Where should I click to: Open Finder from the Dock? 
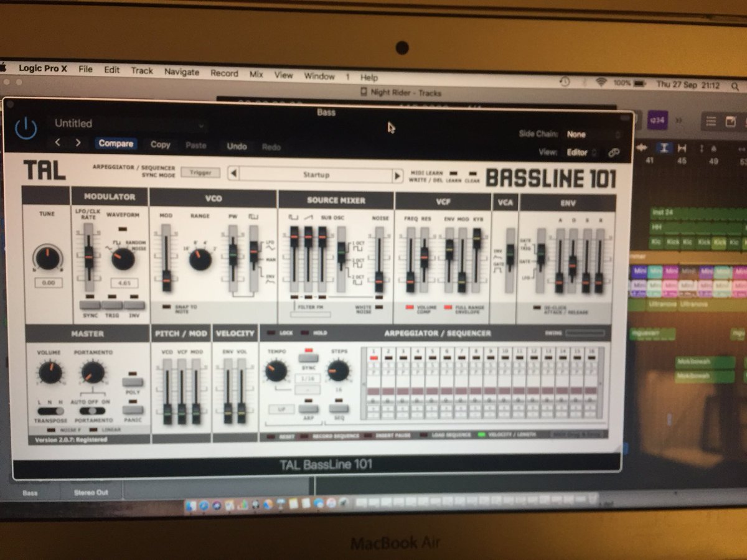(x=191, y=505)
